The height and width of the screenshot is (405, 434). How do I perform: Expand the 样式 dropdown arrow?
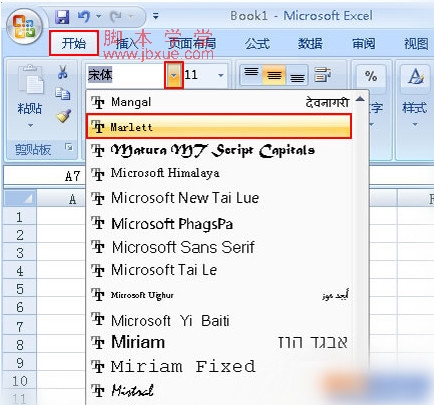tap(415, 125)
